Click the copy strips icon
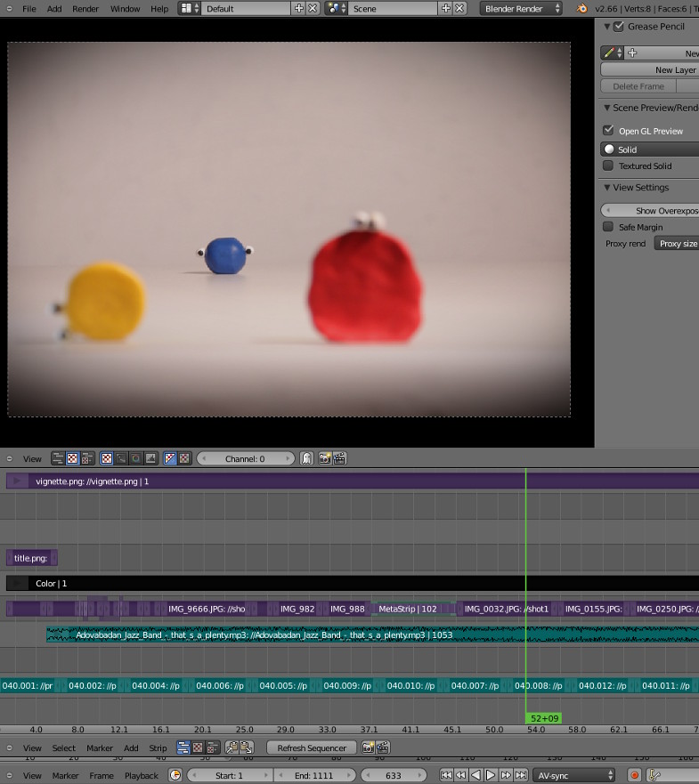699x784 pixels. click(232, 748)
